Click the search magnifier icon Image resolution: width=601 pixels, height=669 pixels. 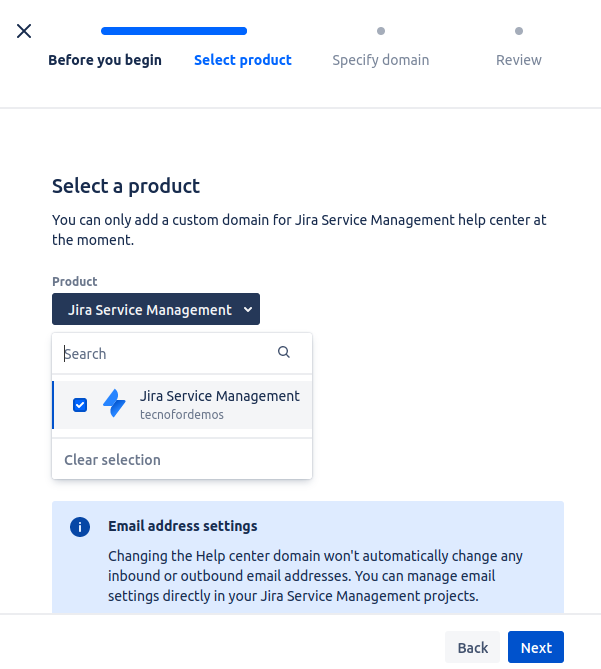[x=284, y=352]
